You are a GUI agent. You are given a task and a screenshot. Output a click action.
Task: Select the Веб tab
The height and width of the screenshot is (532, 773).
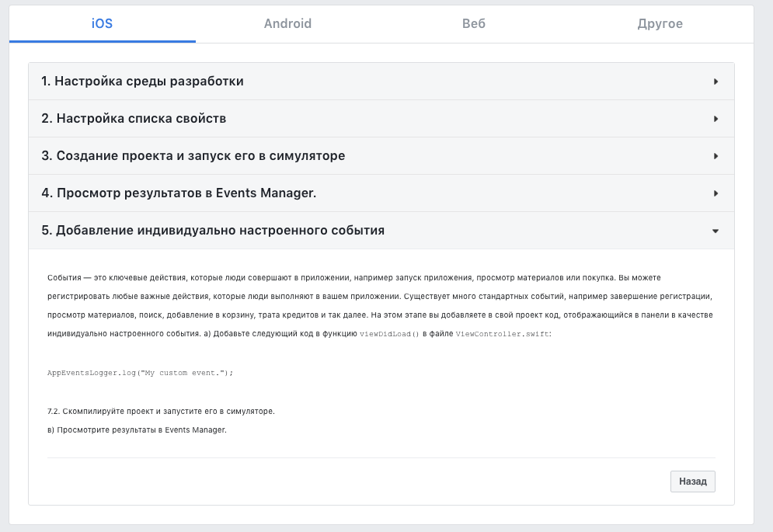(x=474, y=23)
